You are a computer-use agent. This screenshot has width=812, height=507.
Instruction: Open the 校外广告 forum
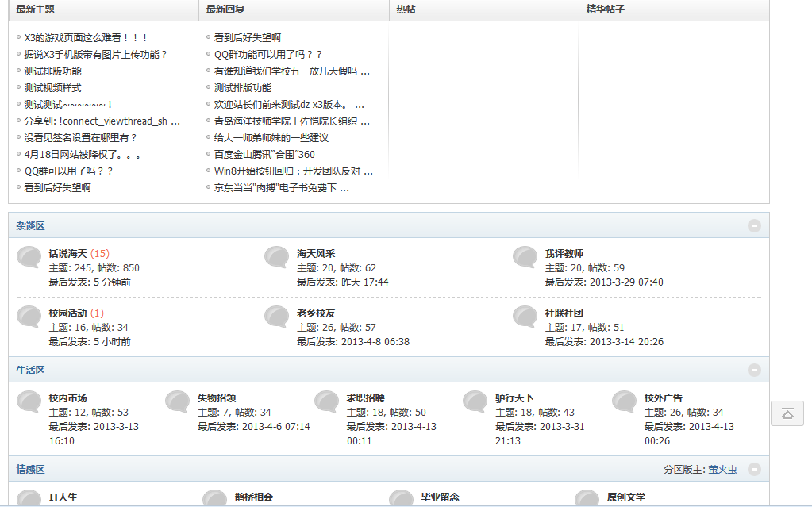664,398
